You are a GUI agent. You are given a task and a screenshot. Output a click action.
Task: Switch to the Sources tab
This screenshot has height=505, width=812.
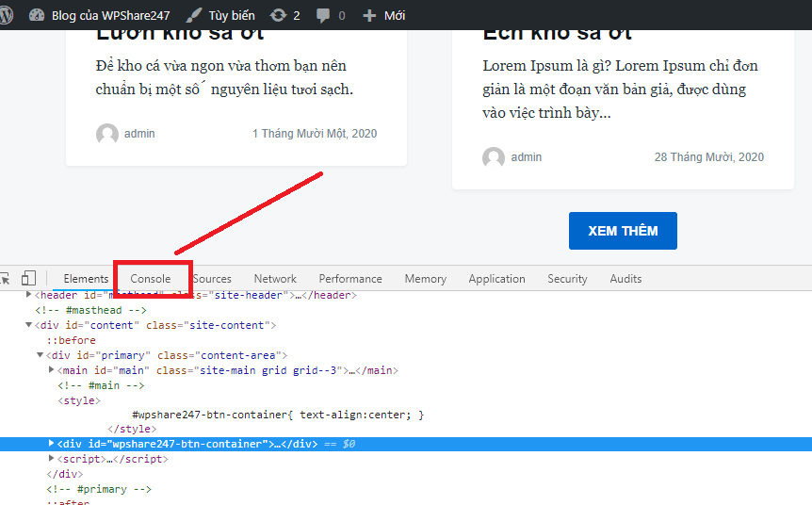(212, 279)
